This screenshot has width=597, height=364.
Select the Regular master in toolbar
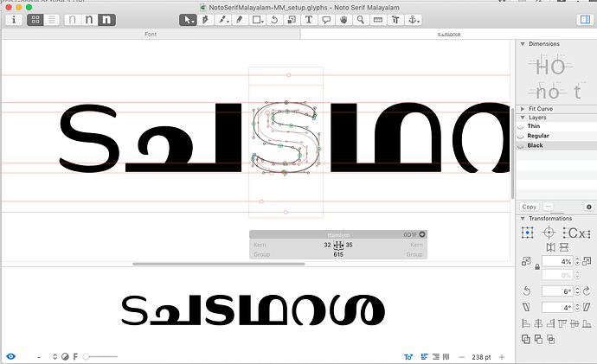(x=89, y=20)
